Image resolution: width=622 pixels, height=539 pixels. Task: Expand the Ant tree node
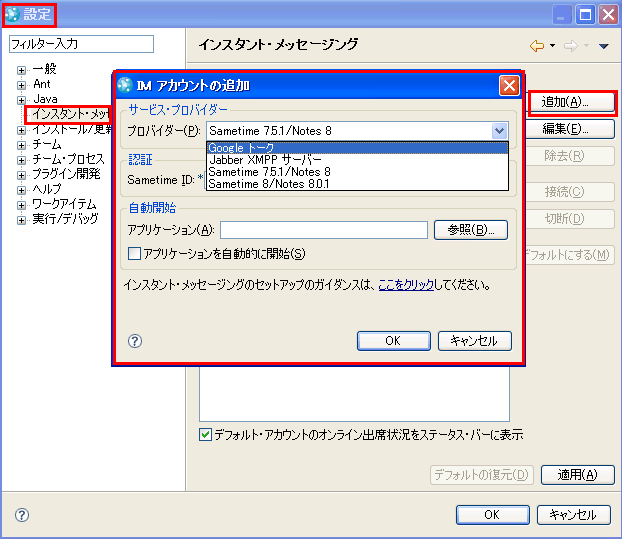pos(21,85)
